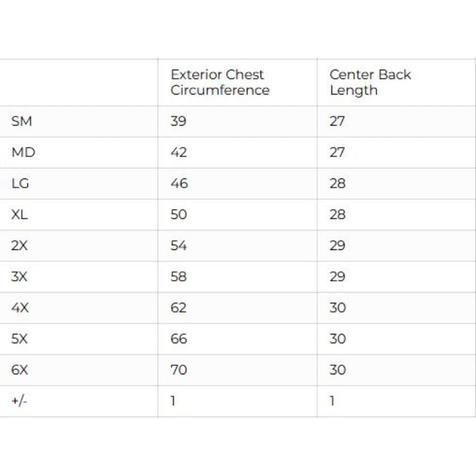Select the SM size row label
476x476 pixels.
22,122
